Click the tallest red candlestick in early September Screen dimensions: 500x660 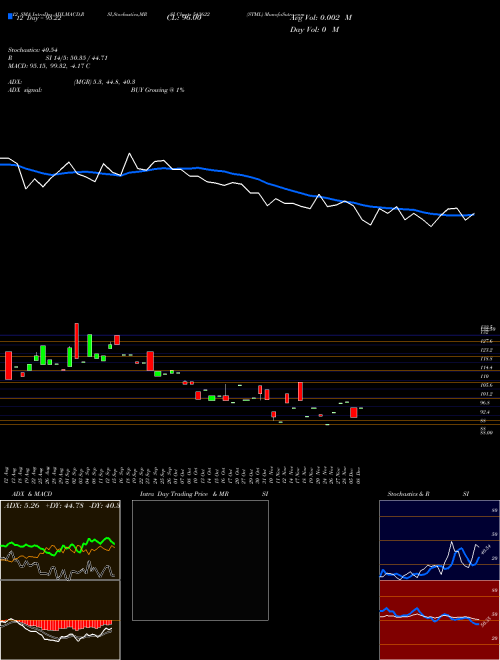coord(77,341)
